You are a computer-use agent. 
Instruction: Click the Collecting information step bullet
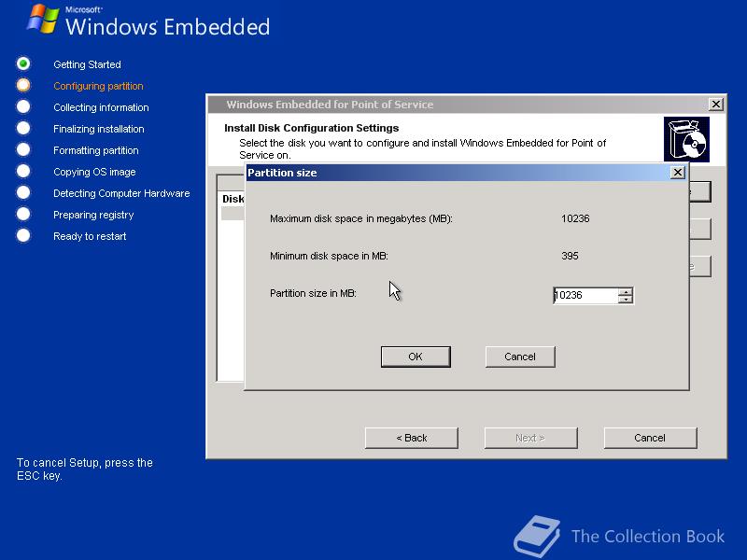pyautogui.click(x=23, y=106)
